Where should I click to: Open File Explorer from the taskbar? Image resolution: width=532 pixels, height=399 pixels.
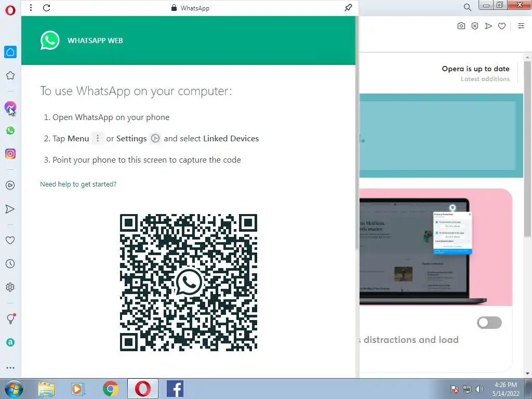[x=46, y=389]
